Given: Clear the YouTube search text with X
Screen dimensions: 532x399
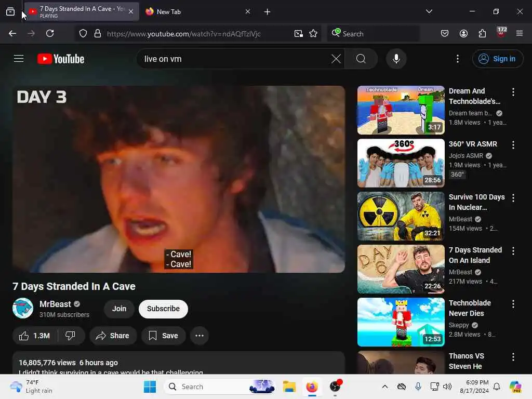Looking at the screenshot, I should point(336,59).
